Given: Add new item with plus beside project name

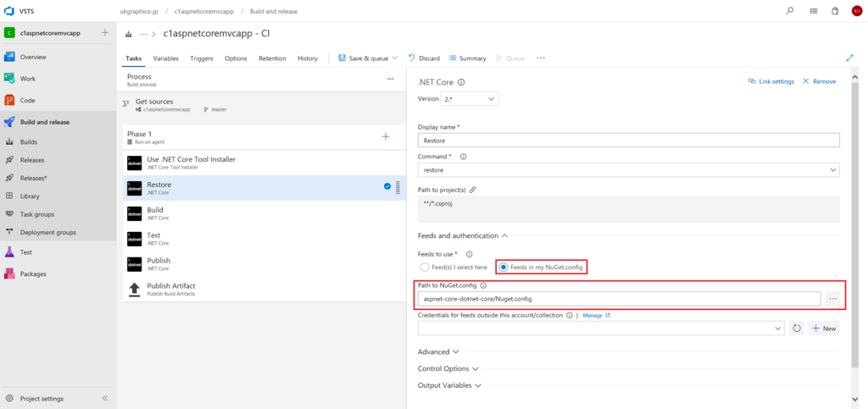Looking at the screenshot, I should [x=104, y=33].
